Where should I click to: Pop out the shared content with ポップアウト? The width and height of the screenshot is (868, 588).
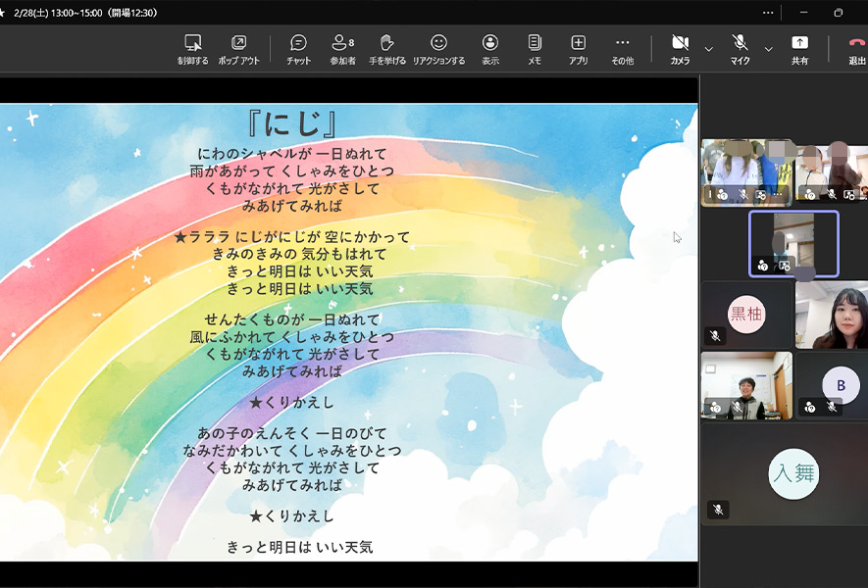[x=238, y=48]
